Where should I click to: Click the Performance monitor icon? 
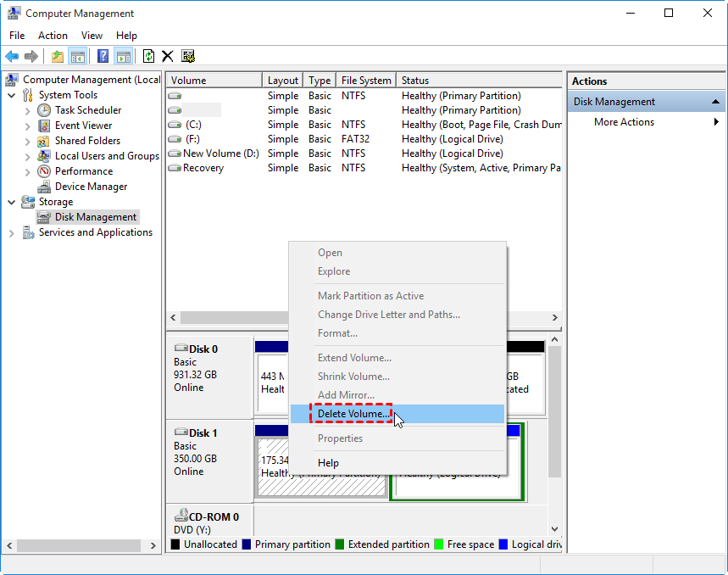(44, 171)
